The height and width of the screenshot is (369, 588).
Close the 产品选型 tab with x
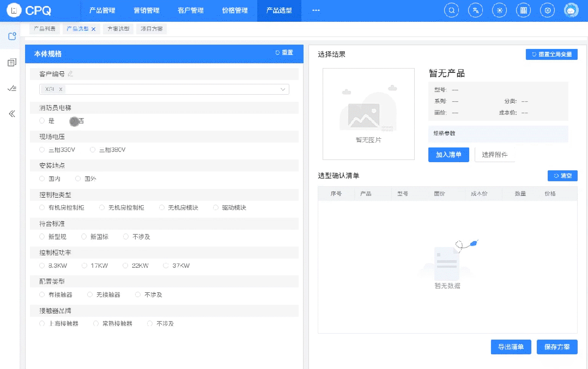[x=93, y=29]
